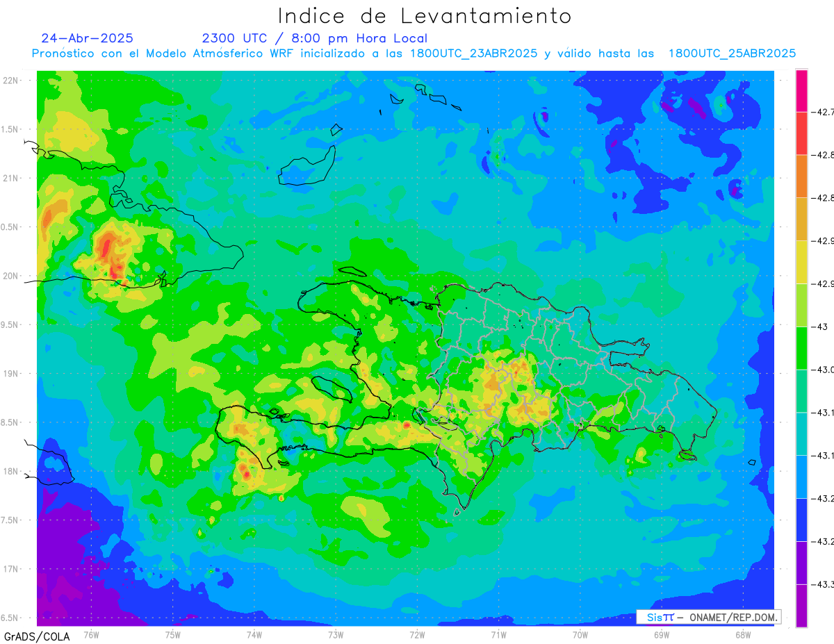Click the 1.5N latitude label
The image size is (834, 644).
10,129
